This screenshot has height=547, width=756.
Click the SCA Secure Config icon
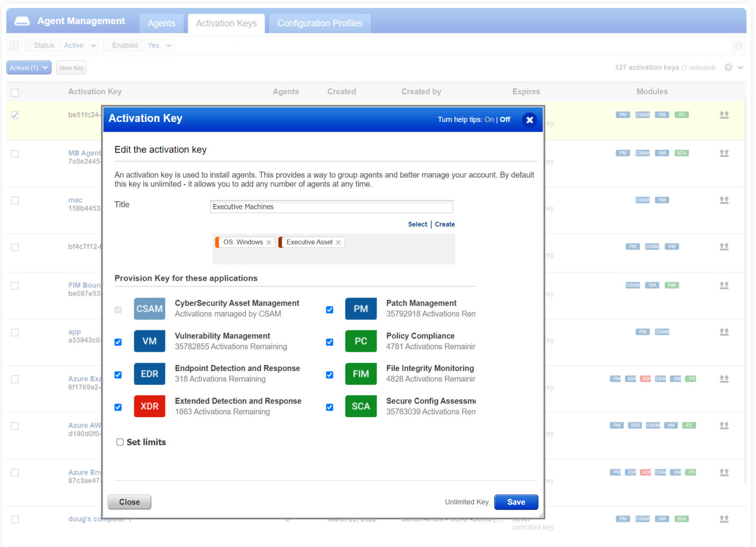[361, 406]
